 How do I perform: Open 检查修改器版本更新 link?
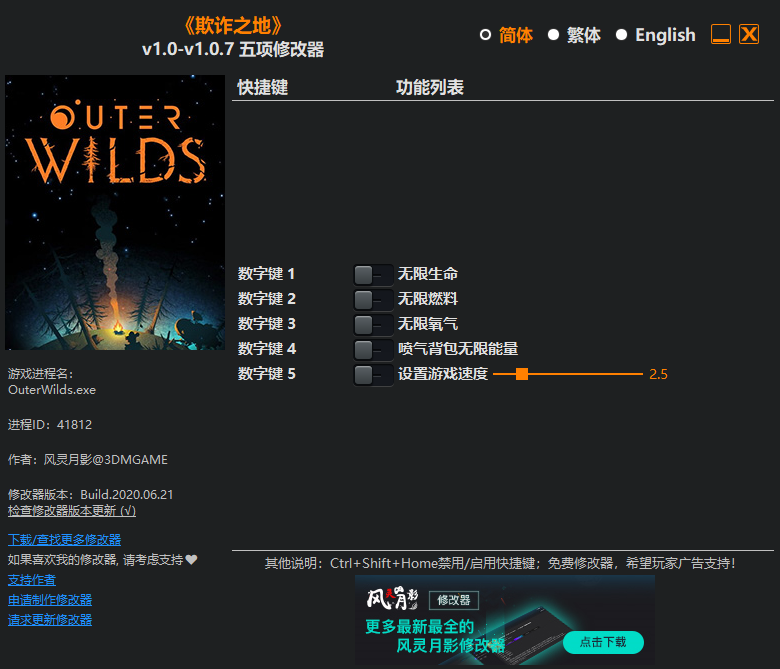point(72,511)
